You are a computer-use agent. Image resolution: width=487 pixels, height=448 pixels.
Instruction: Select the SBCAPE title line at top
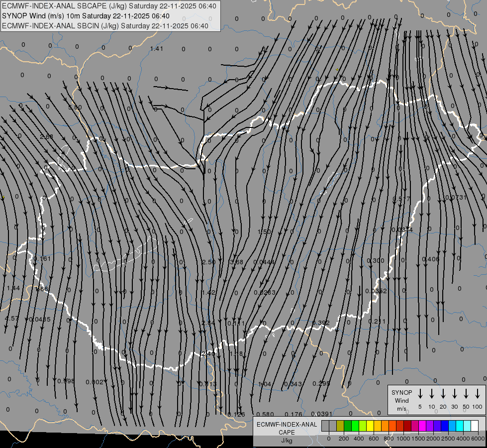click(109, 6)
